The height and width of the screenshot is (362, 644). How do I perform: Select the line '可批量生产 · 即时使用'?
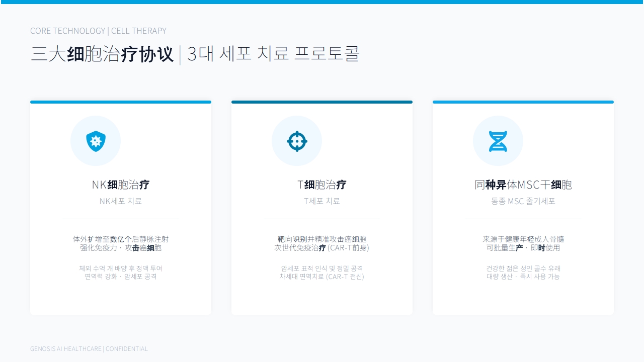pos(523,248)
